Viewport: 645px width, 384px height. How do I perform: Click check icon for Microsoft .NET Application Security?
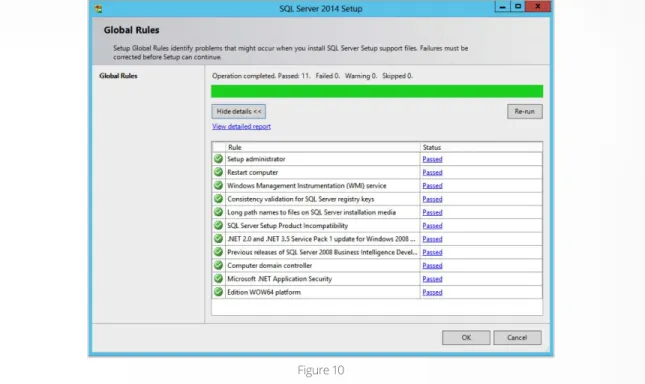pos(218,279)
